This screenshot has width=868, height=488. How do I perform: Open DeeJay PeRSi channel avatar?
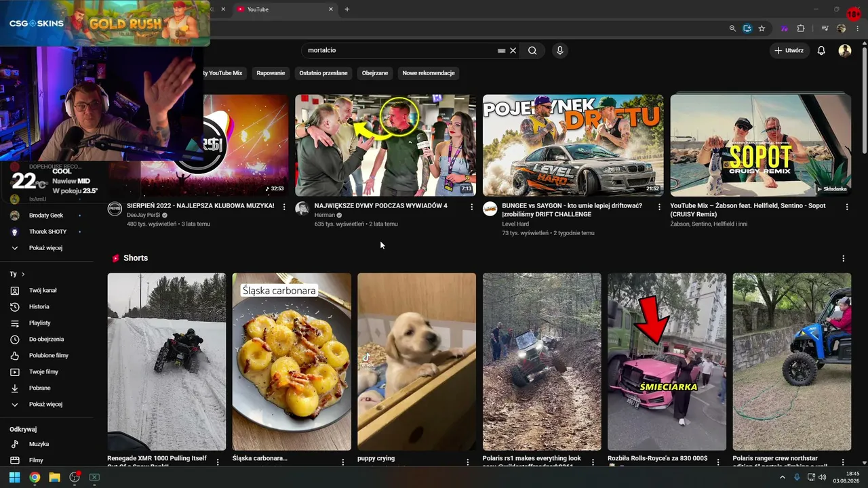pos(115,208)
